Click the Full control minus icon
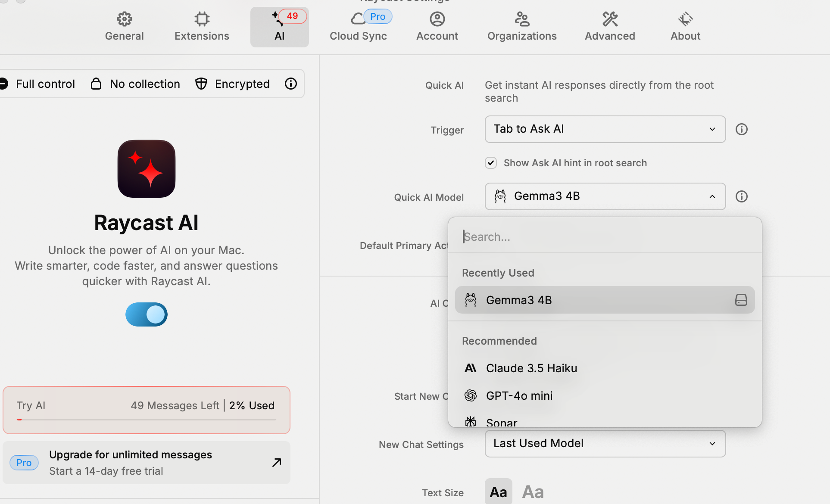This screenshot has height=504, width=830. click(x=3, y=84)
